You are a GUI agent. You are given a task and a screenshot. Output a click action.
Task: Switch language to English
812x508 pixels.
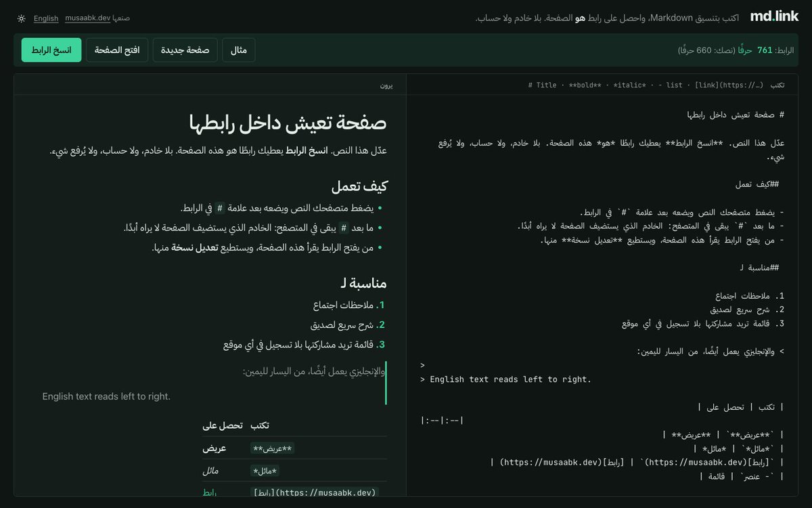pyautogui.click(x=46, y=18)
